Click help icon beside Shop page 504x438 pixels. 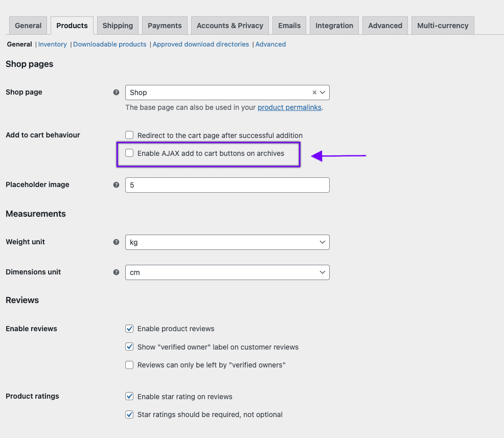(x=116, y=92)
